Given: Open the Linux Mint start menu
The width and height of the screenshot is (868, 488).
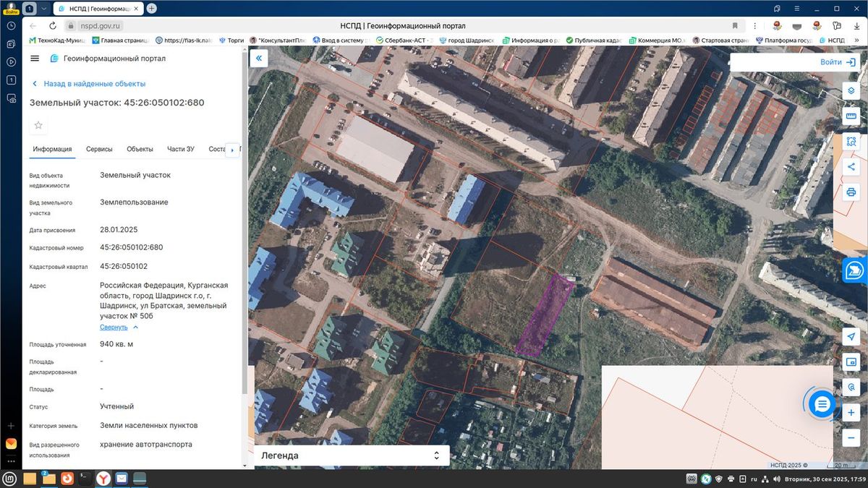Looking at the screenshot, I should pos(9,478).
